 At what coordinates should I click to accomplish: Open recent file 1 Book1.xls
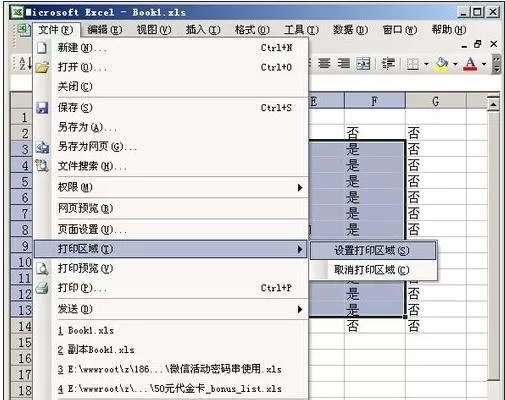171,330
